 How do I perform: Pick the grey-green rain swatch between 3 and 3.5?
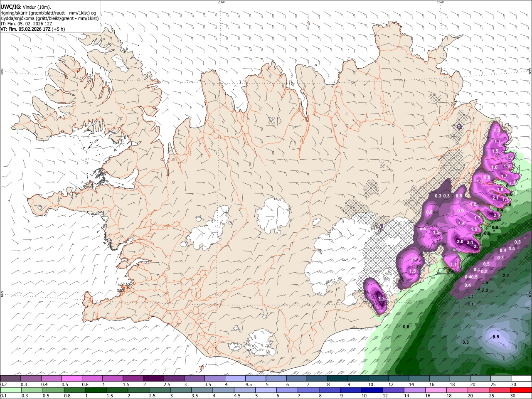pos(180,390)
